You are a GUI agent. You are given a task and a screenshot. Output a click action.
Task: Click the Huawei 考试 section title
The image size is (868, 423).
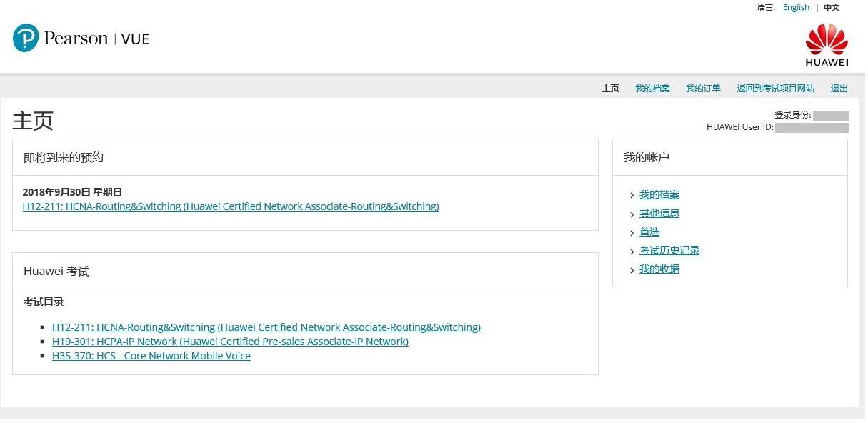coord(56,272)
